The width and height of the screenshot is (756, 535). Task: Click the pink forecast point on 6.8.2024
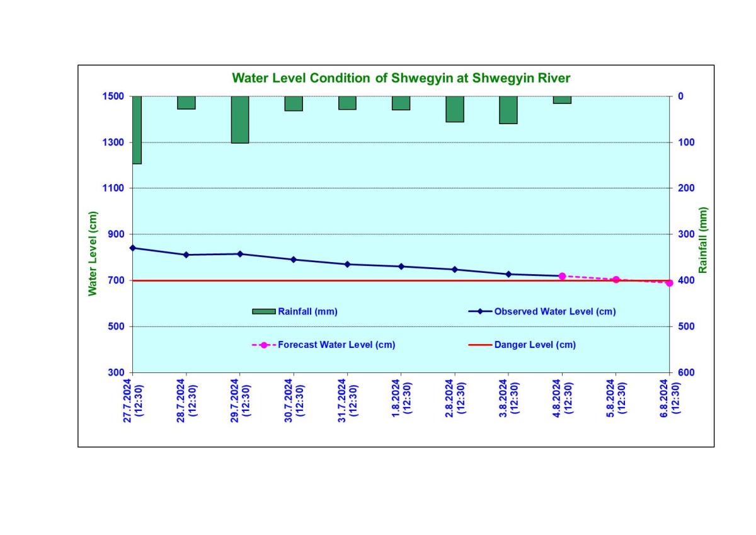(x=669, y=283)
